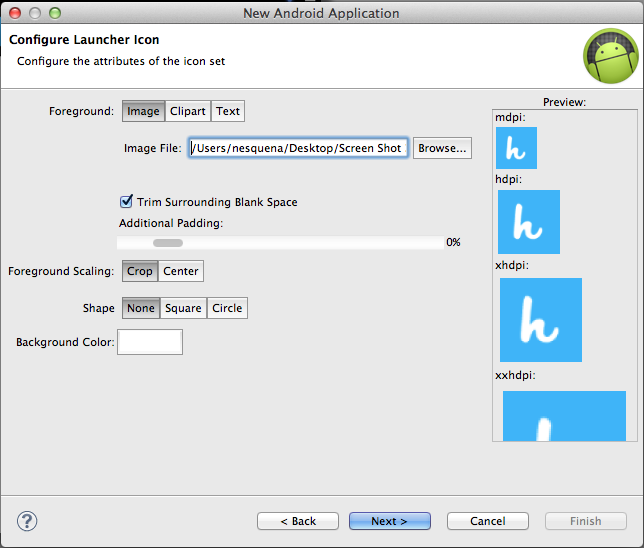
Task: Click the xxhdpi preview icon
Action: click(564, 416)
